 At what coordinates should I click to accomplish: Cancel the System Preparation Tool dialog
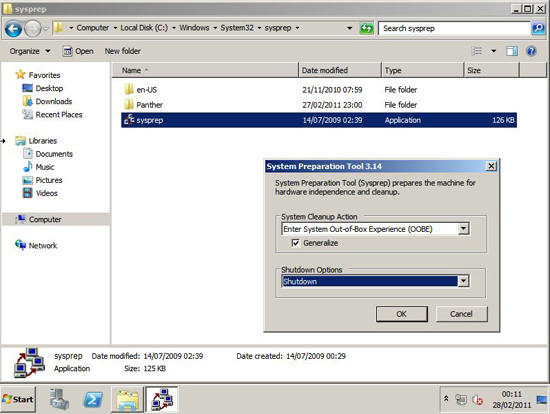coord(461,314)
